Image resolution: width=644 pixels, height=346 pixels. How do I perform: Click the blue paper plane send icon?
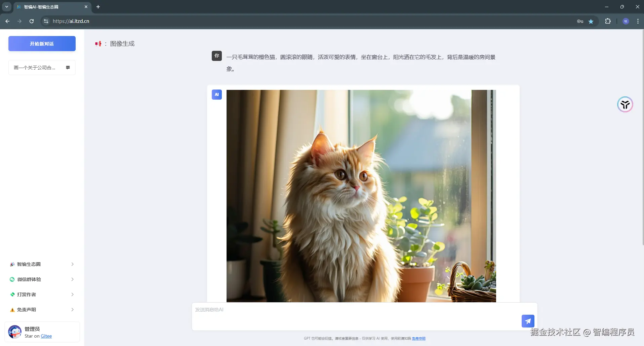coord(527,321)
